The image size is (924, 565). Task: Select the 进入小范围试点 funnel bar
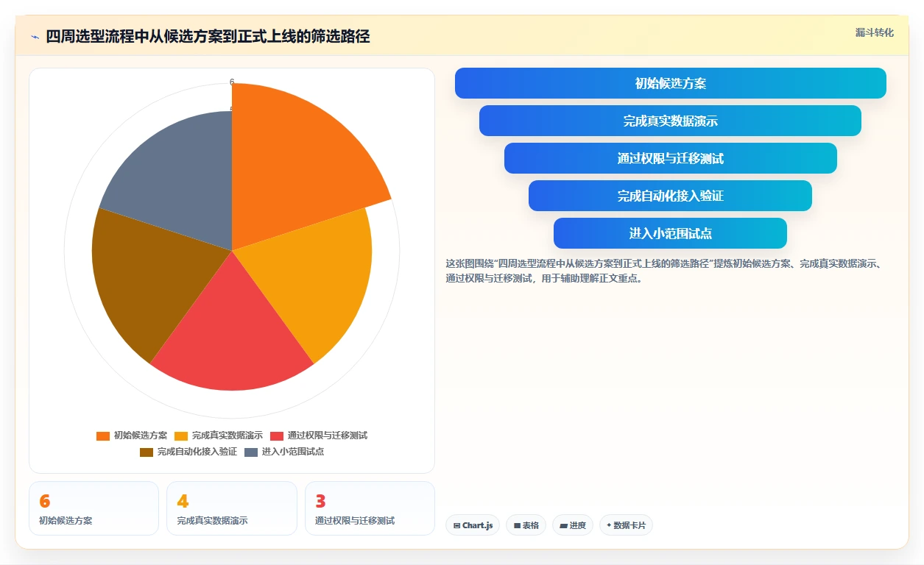[x=670, y=233]
